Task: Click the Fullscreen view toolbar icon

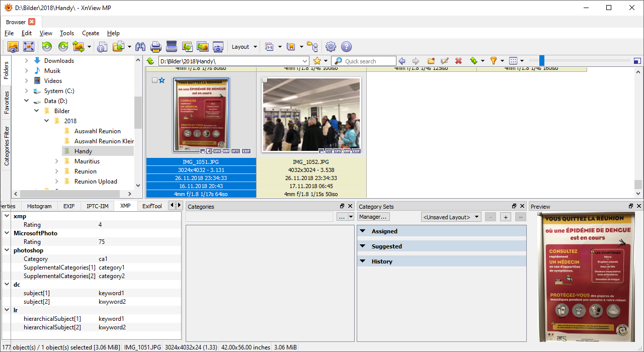Action: pos(29,47)
